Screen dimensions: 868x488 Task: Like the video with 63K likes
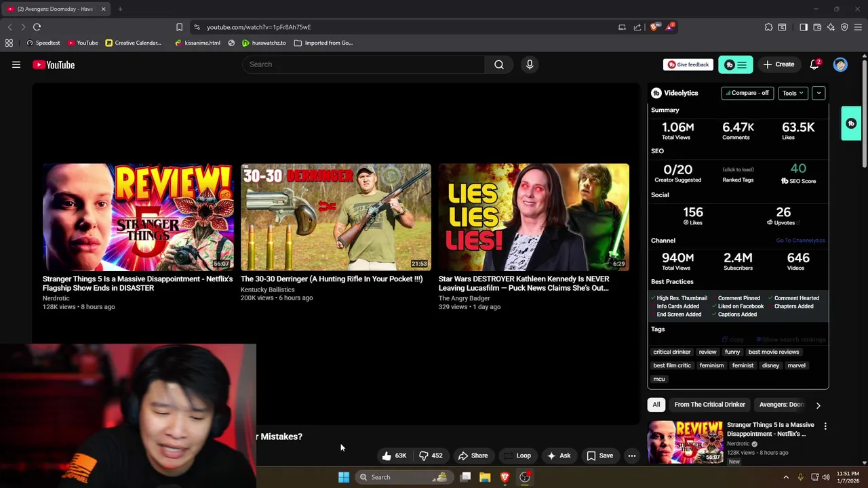coord(394,455)
